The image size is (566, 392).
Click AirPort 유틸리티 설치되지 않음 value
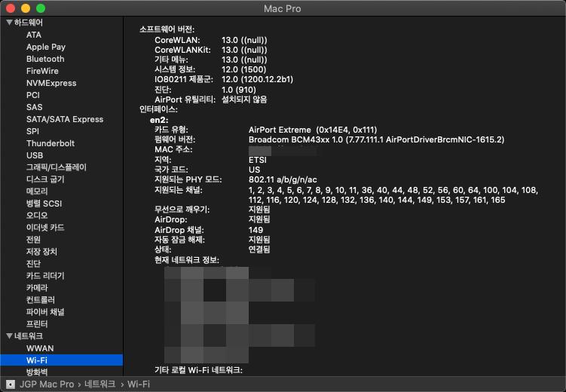coord(244,100)
